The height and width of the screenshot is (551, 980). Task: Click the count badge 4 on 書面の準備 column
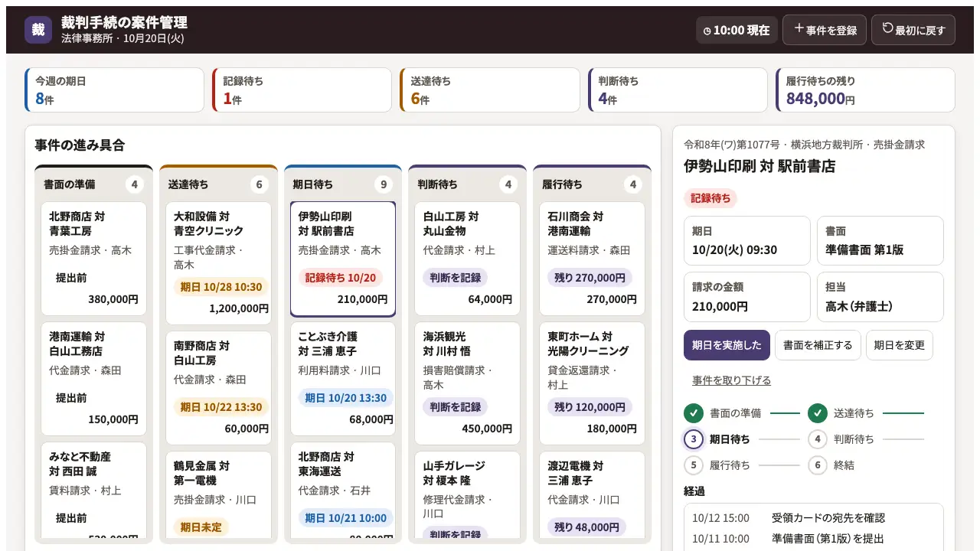pyautogui.click(x=135, y=184)
